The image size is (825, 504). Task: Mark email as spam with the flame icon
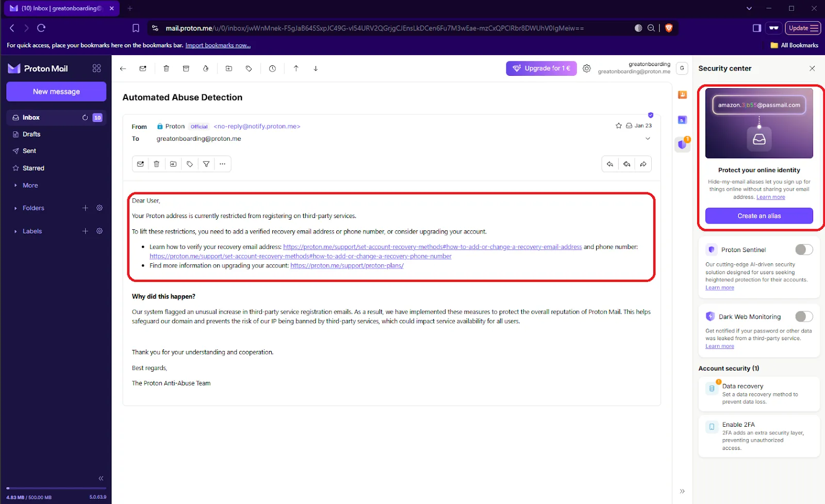pos(206,69)
